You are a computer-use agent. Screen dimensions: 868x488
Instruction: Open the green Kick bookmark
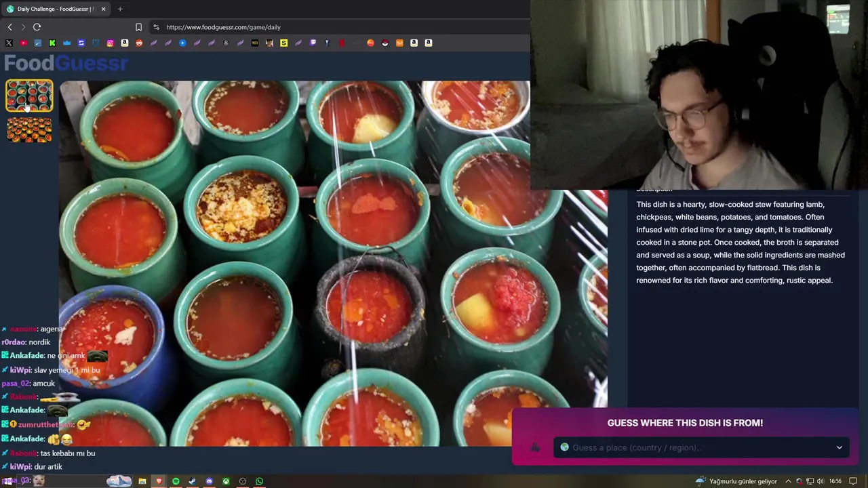pos(52,43)
